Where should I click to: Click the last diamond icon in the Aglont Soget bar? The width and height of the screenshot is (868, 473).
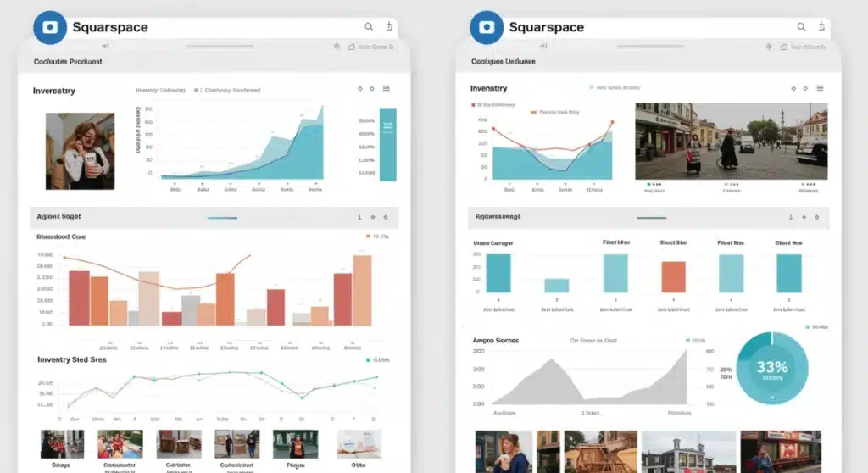(x=386, y=217)
